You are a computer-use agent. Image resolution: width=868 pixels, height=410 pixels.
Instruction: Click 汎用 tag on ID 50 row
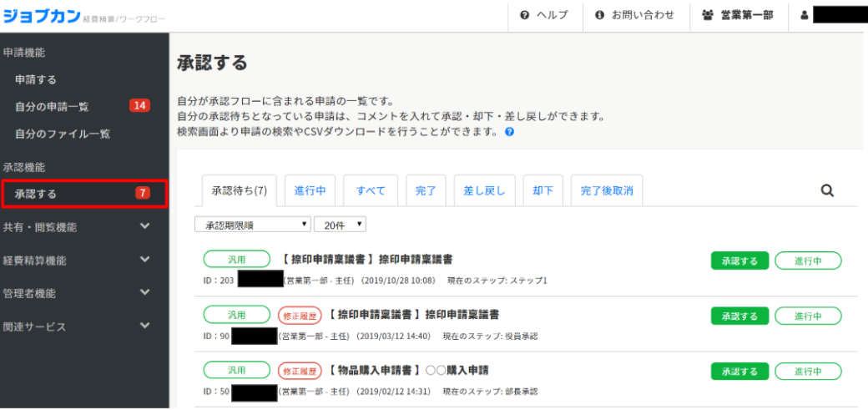(x=236, y=370)
